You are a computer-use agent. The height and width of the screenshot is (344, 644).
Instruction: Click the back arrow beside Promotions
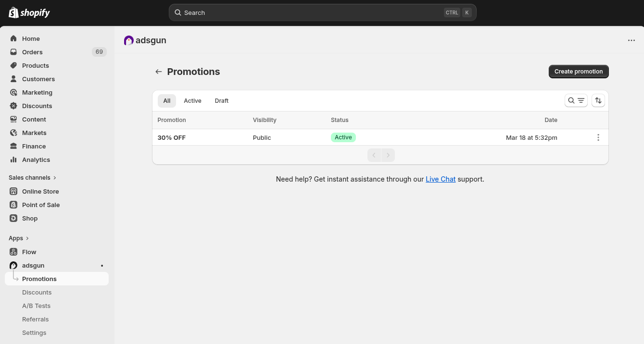(x=159, y=72)
